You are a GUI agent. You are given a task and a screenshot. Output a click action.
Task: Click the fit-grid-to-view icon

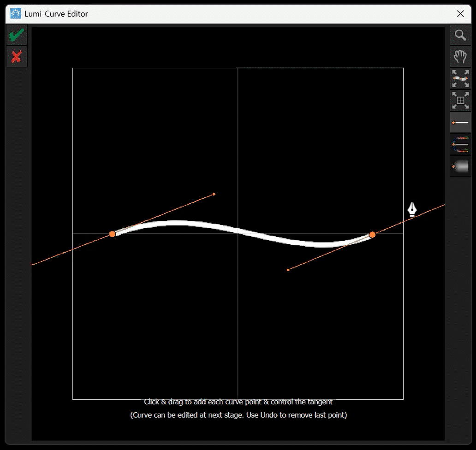pos(460,101)
